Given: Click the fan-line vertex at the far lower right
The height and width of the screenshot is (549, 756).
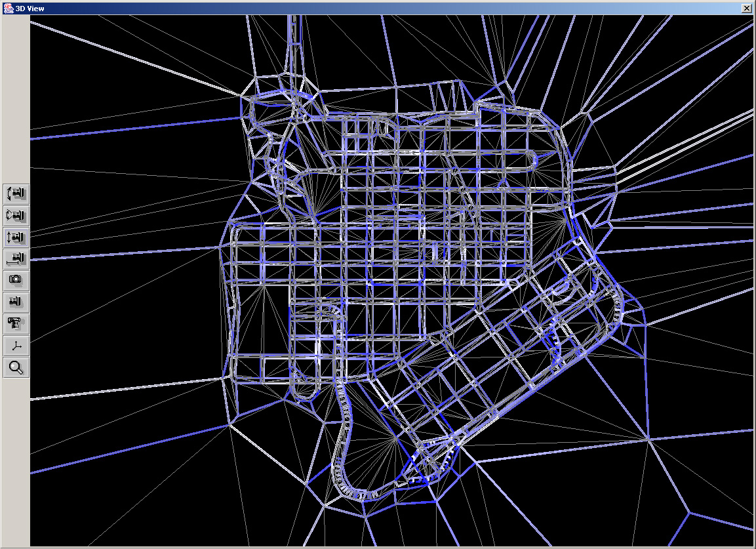Looking at the screenshot, I should [x=648, y=439].
